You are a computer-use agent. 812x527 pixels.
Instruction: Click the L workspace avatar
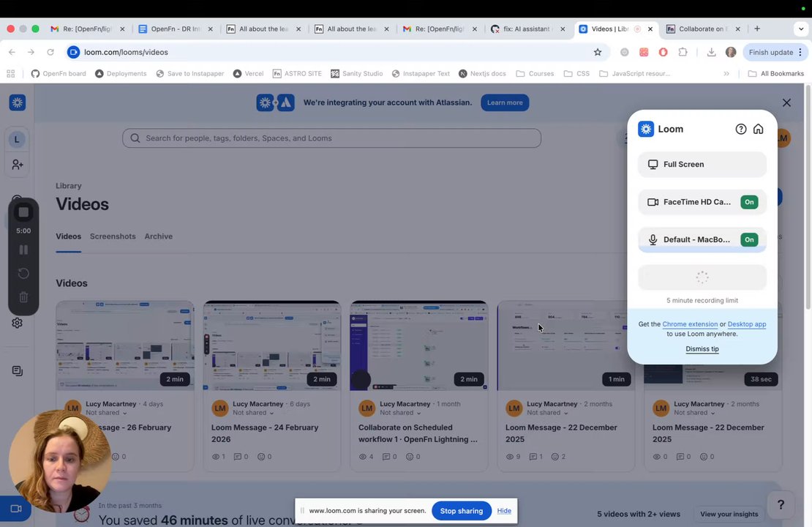pyautogui.click(x=17, y=139)
